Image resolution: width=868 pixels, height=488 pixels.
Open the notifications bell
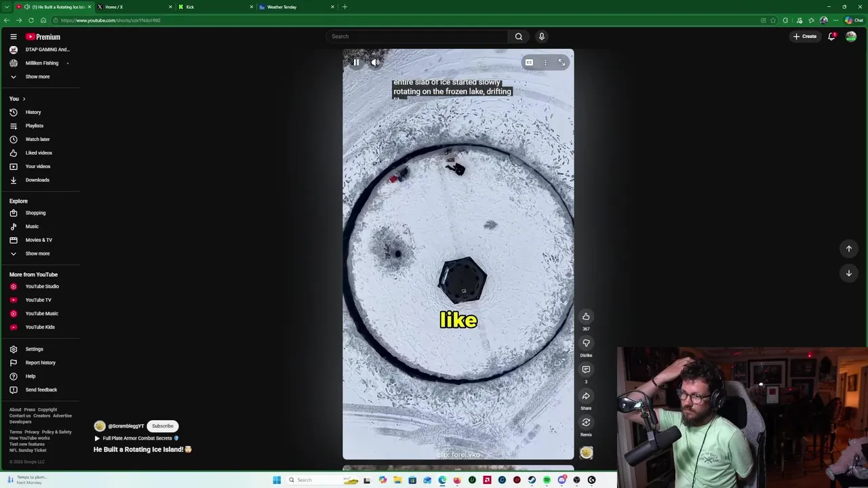point(831,37)
